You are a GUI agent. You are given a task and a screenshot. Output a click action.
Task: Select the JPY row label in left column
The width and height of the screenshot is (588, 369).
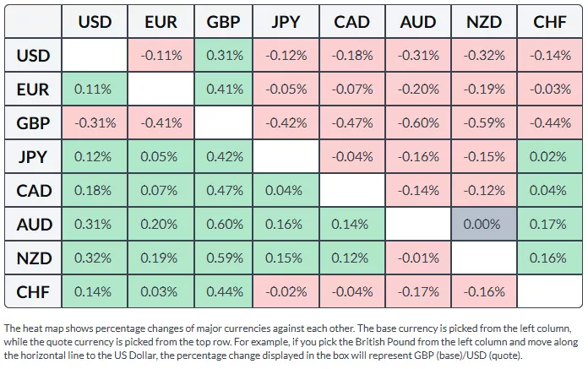point(34,157)
